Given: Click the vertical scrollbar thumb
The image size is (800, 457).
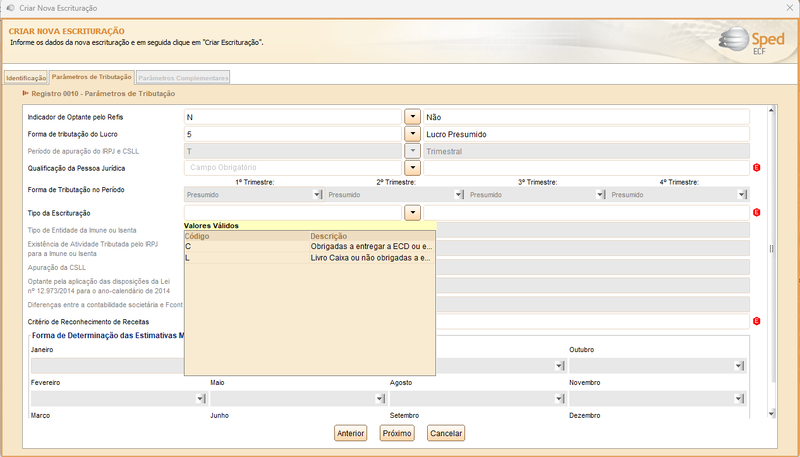Looking at the screenshot, I should tap(771, 248).
